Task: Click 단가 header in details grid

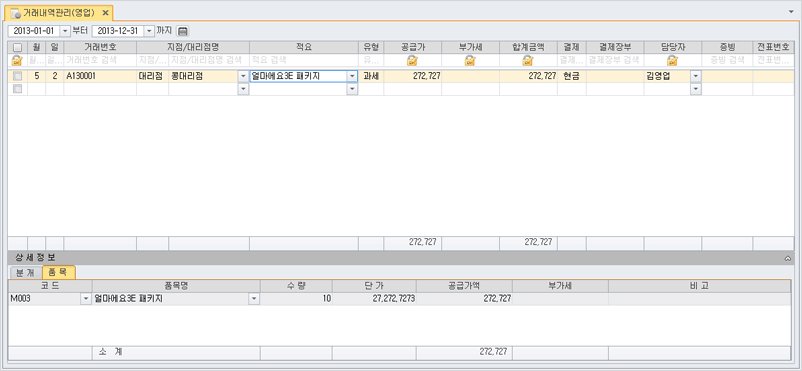Action: 374,286
